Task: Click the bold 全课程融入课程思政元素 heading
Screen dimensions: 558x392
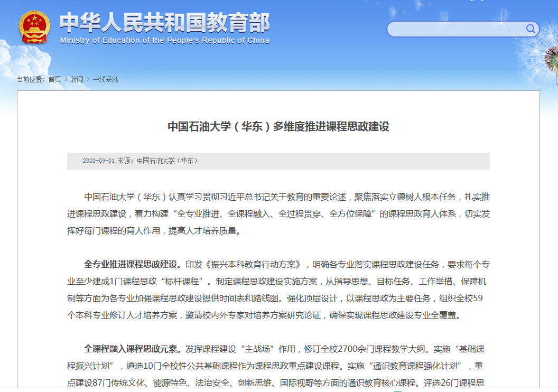Action: [x=132, y=349]
